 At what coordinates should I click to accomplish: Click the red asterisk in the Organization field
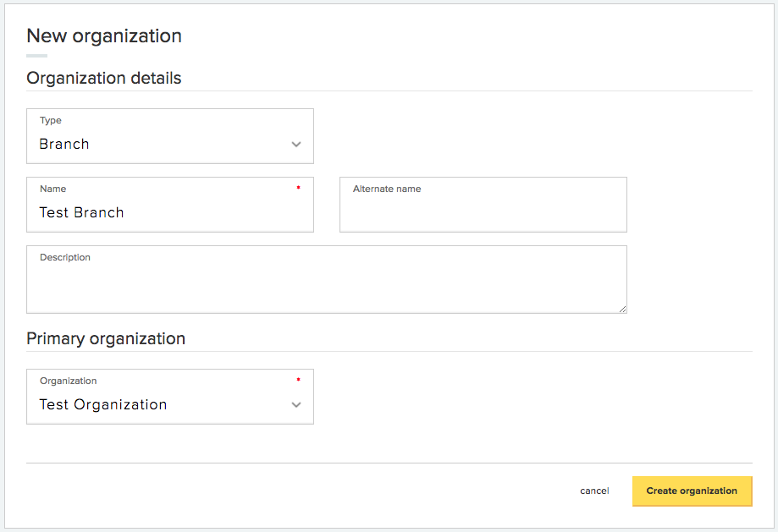(298, 380)
